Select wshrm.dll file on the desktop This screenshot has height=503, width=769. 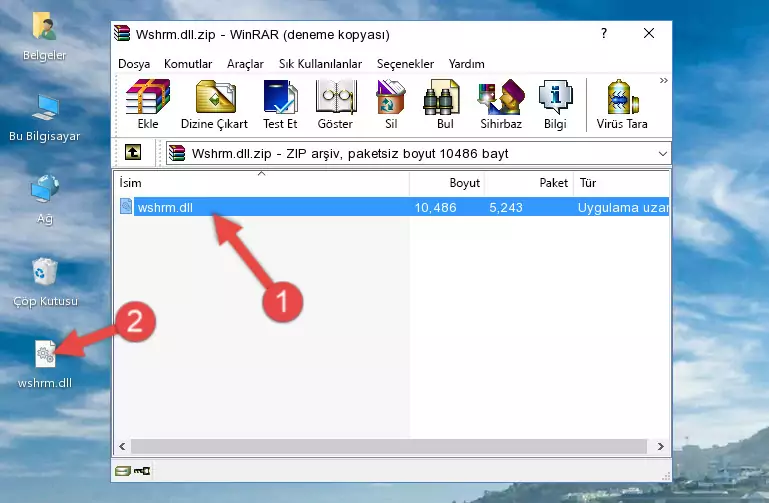pyautogui.click(x=45, y=364)
